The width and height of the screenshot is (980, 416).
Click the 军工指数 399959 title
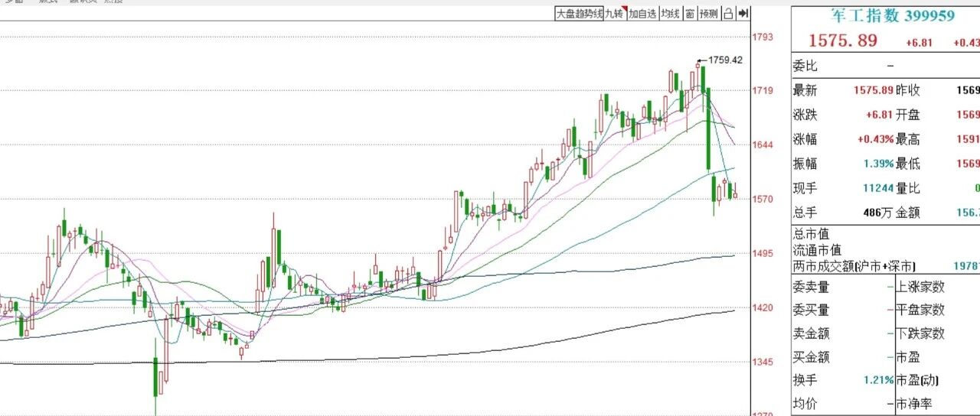(893, 15)
